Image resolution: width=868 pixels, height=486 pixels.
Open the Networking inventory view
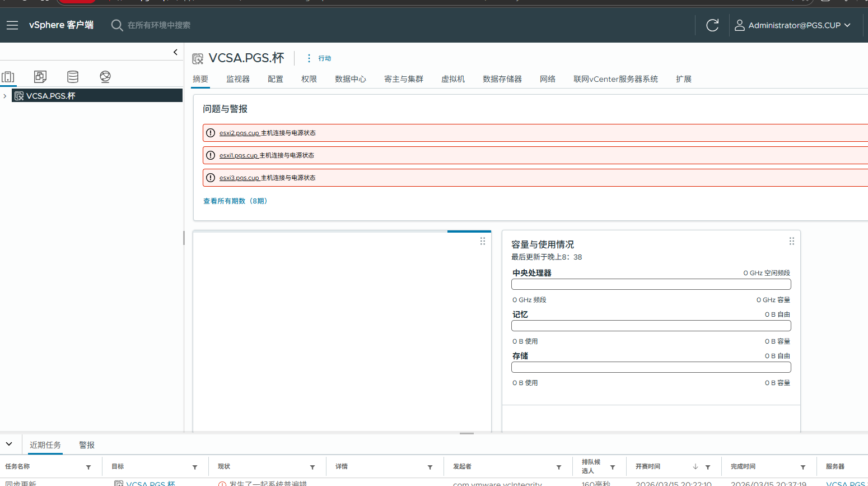105,77
